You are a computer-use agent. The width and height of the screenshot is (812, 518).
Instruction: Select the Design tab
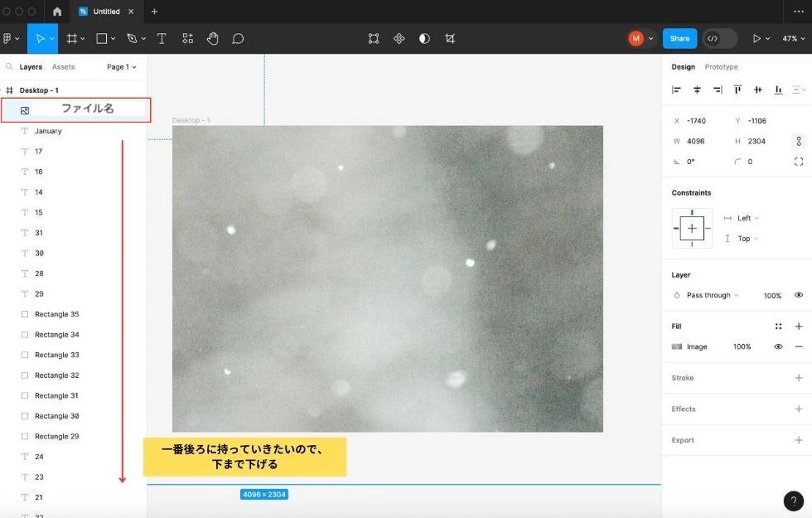pos(683,67)
